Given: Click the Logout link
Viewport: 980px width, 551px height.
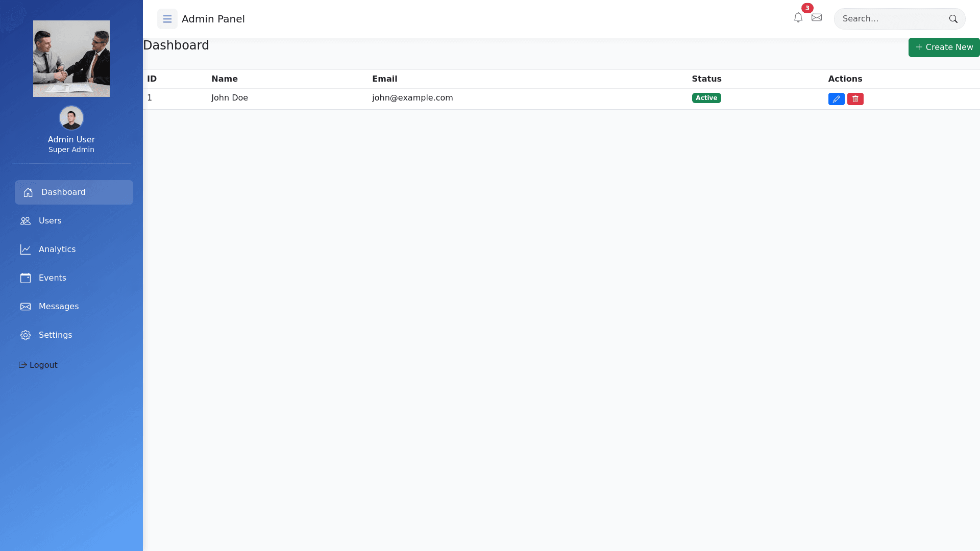Looking at the screenshot, I should (x=38, y=365).
